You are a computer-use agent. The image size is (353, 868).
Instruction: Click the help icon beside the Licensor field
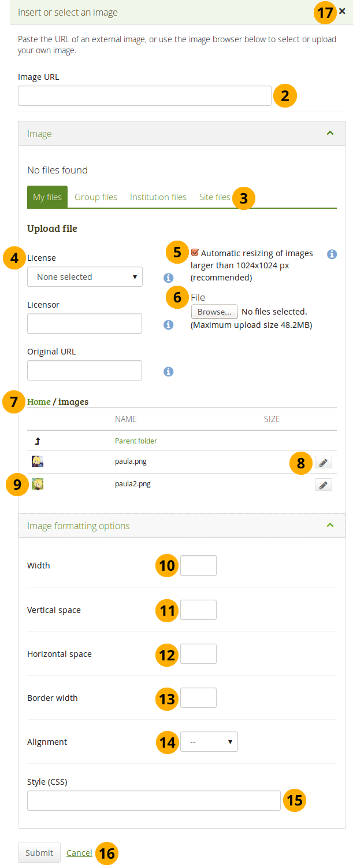point(168,324)
